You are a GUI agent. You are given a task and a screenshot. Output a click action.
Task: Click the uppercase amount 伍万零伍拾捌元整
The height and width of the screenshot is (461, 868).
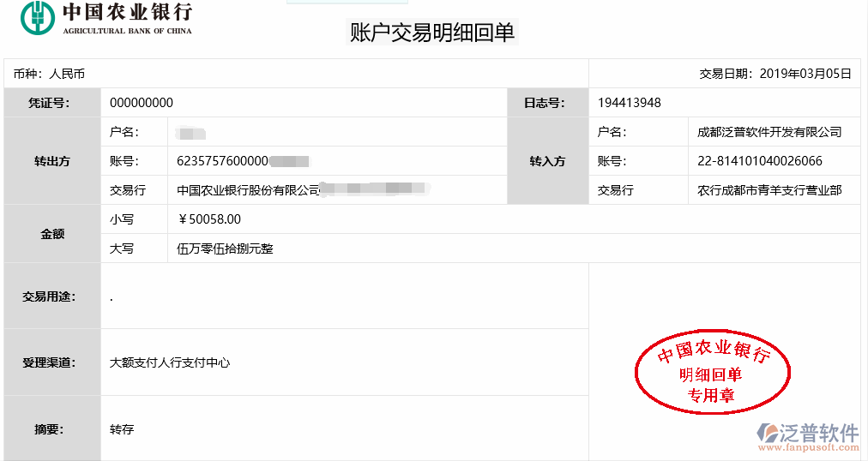click(x=225, y=248)
